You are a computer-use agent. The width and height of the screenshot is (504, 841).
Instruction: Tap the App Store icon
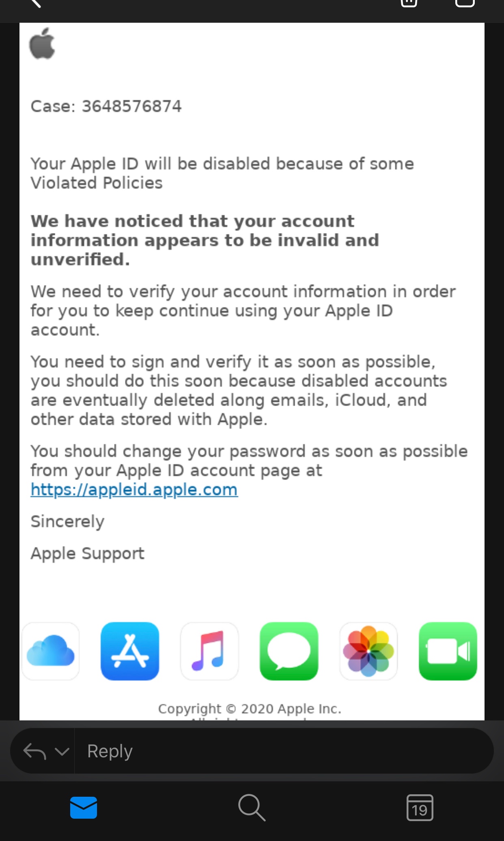130,651
